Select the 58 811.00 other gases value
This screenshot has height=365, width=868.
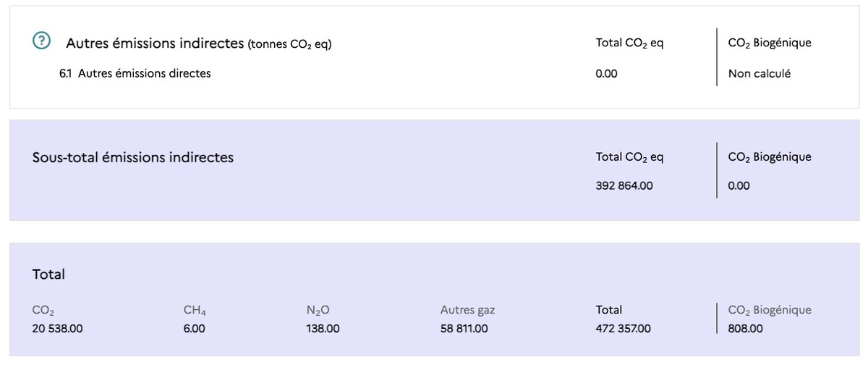pyautogui.click(x=464, y=329)
